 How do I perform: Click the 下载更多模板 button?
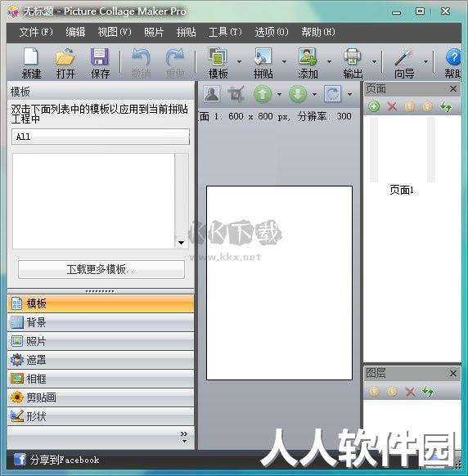click(101, 269)
